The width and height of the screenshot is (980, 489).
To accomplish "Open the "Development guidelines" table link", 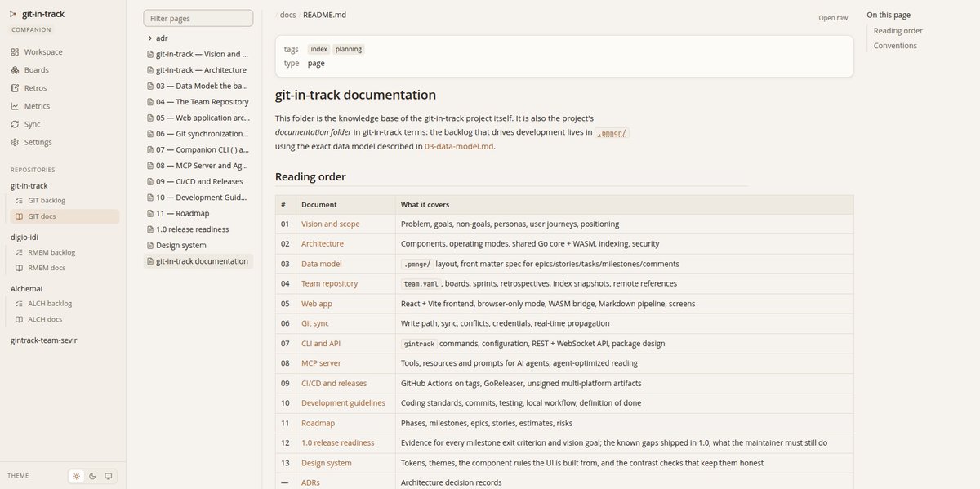I will coord(343,403).
